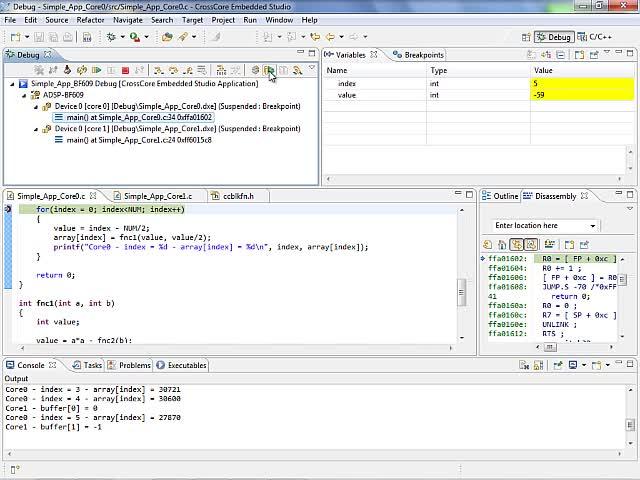Click the Drop To Frame icon
This screenshot has height=480, width=640.
point(202,70)
